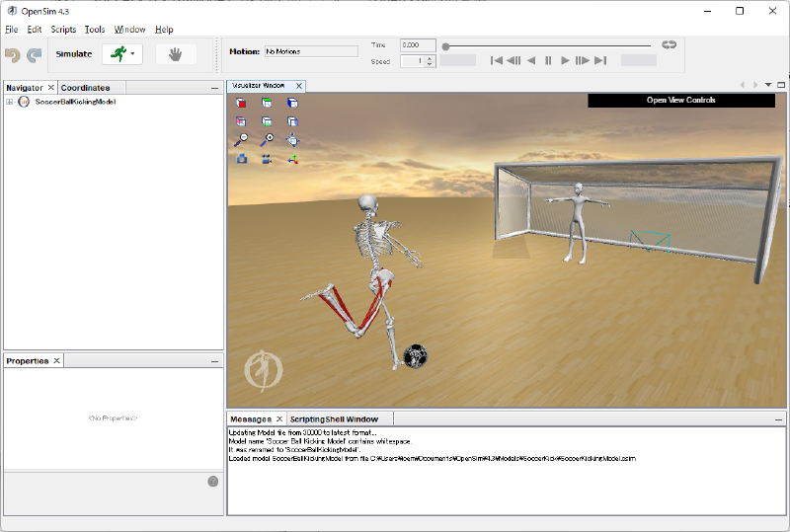Click the zoom in magnifier icon

pyautogui.click(x=267, y=140)
